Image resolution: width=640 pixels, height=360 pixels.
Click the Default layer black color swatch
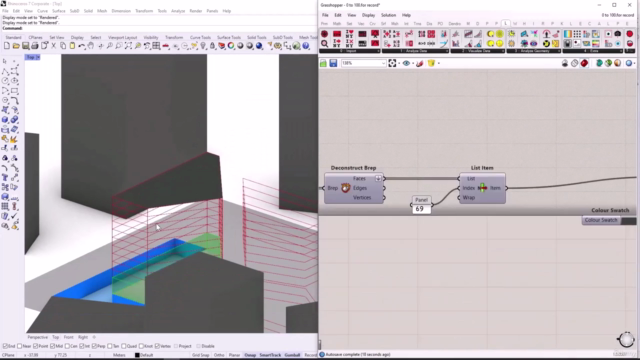(x=137, y=355)
